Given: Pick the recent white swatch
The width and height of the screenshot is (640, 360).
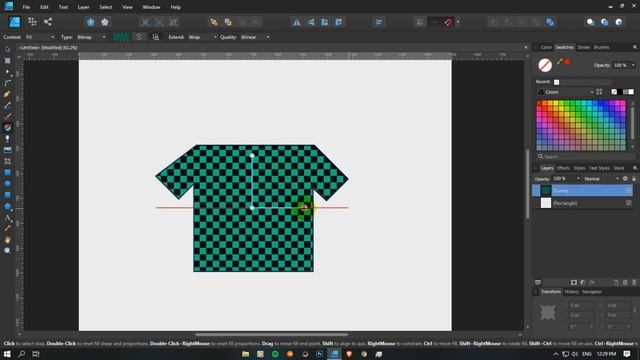Looking at the screenshot, I should 556,82.
